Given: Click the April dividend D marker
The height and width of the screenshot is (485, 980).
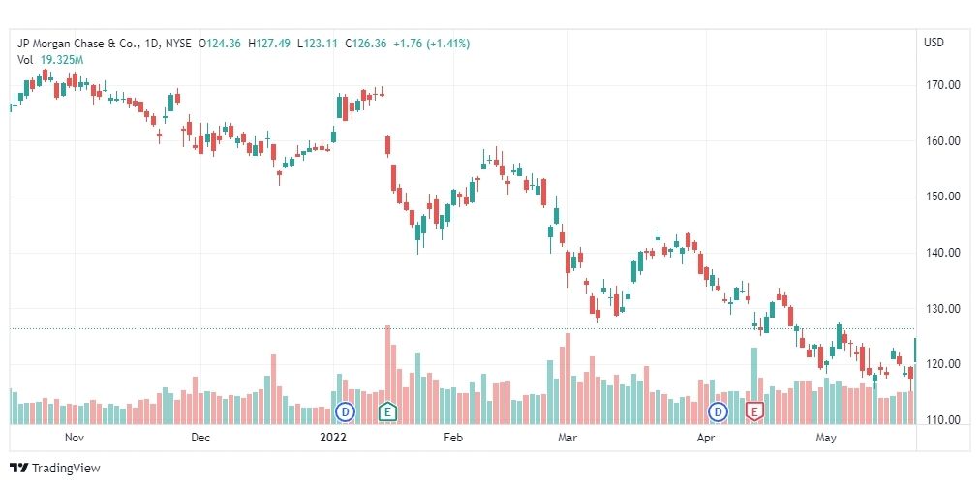Looking at the screenshot, I should point(719,411).
